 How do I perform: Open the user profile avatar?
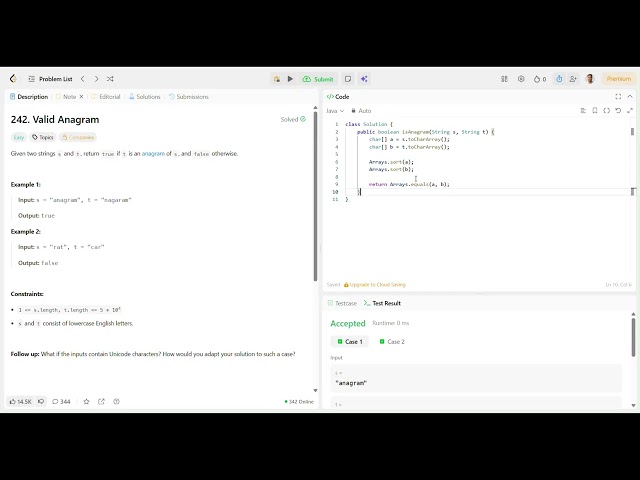point(590,79)
